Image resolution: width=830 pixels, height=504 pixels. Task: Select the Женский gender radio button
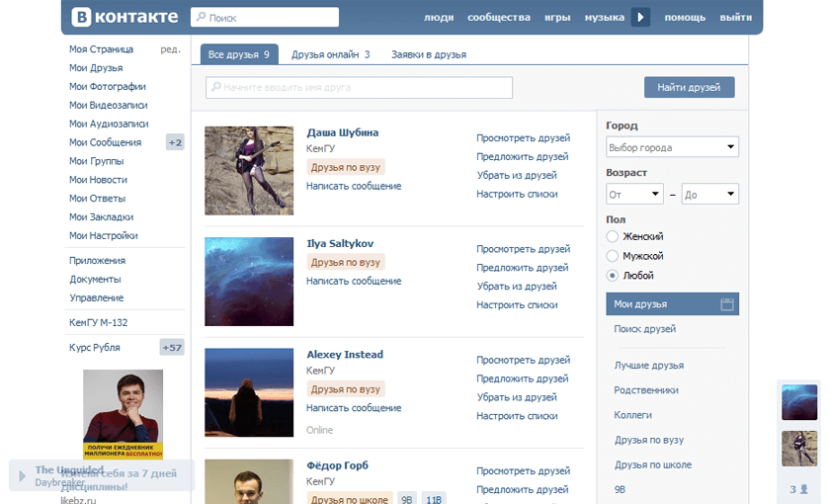(x=613, y=237)
